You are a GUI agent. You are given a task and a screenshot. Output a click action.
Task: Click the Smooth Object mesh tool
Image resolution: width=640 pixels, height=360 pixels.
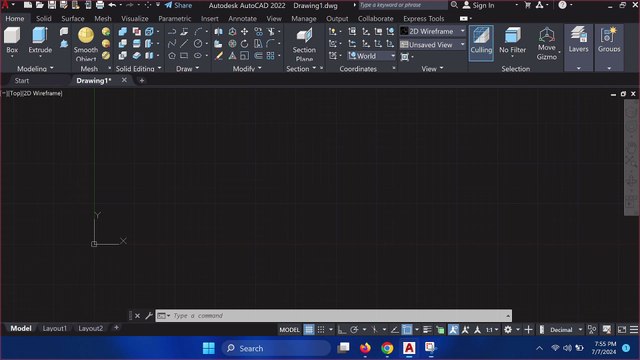[x=86, y=44]
